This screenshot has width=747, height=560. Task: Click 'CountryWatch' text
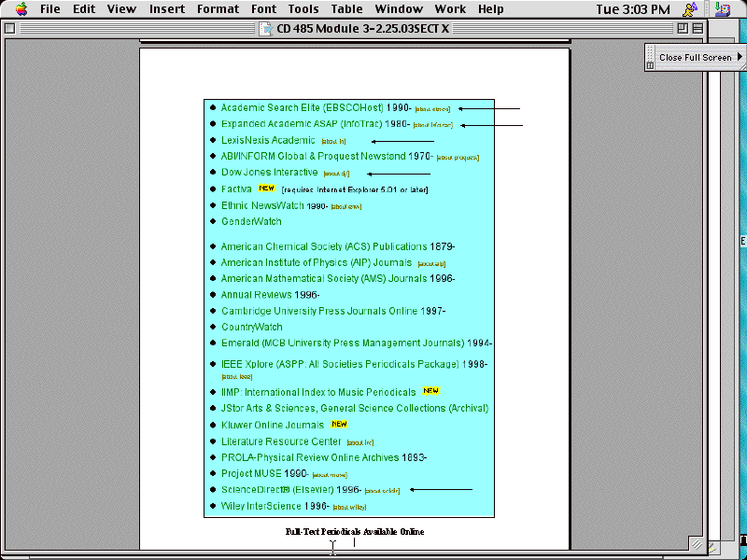click(x=252, y=328)
